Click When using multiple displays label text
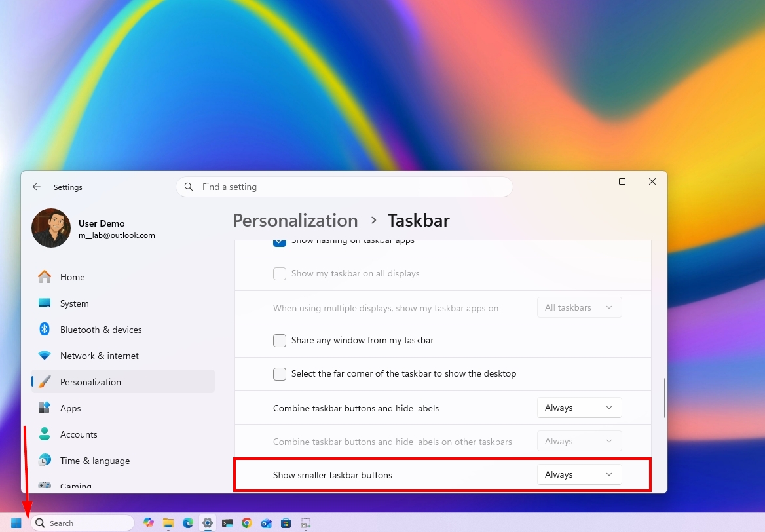The image size is (765, 532). [x=386, y=308]
